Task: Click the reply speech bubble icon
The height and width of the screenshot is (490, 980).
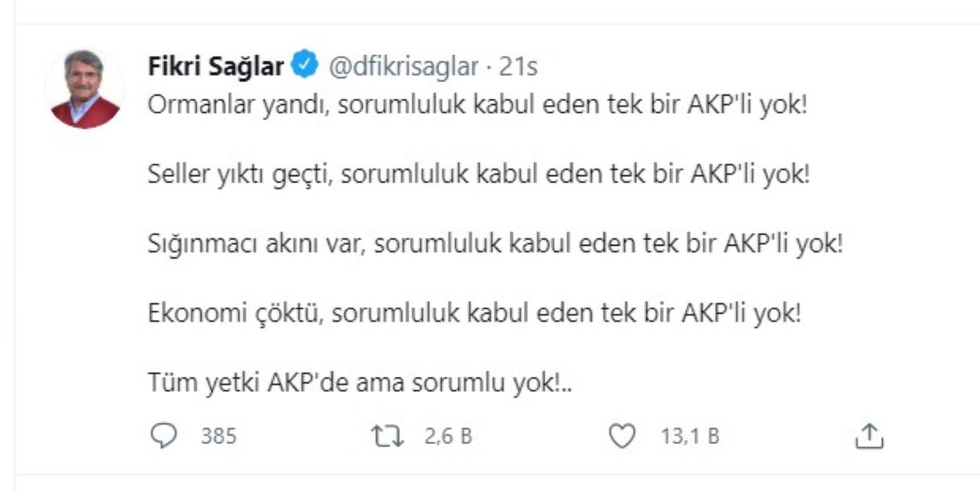Action: click(x=164, y=436)
